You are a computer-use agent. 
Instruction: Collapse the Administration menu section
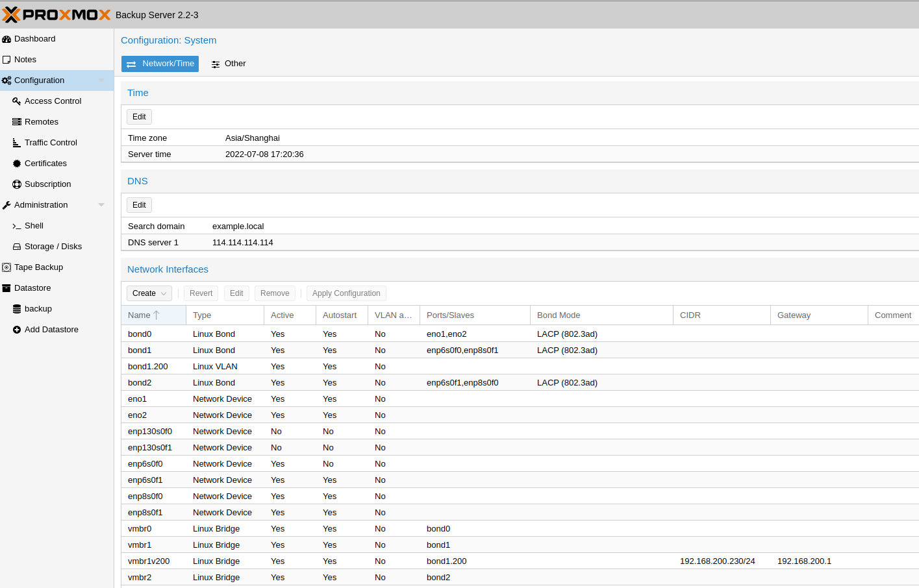point(101,205)
